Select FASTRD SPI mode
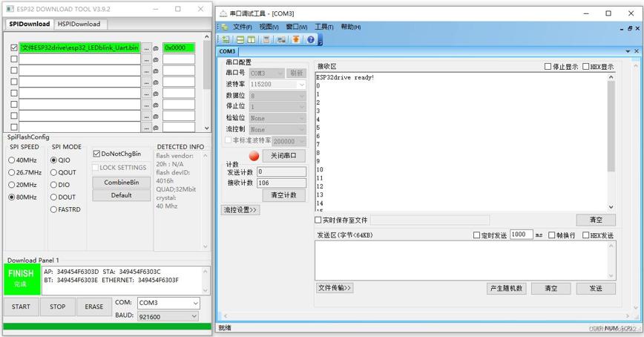 tap(53, 209)
